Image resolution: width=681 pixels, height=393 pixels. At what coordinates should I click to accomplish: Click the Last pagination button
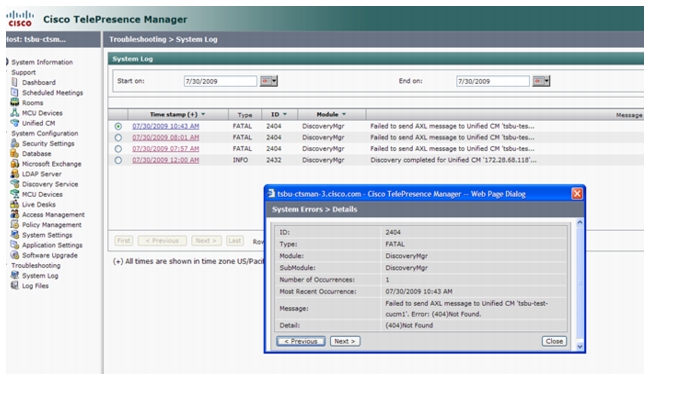(235, 241)
